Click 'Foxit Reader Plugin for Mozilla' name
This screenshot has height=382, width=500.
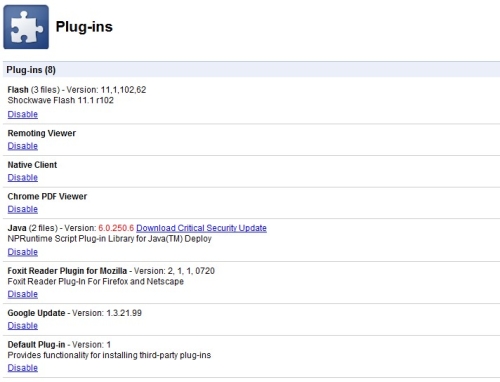coord(67,271)
